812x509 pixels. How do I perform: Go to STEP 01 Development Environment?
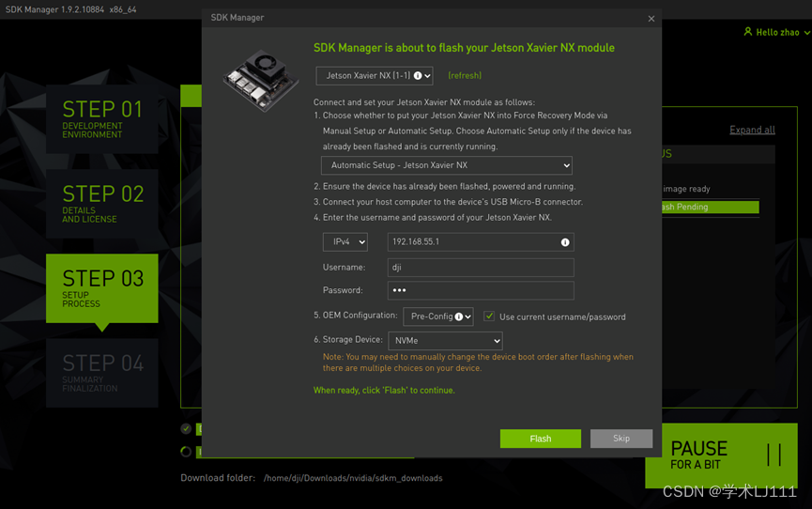pos(102,119)
